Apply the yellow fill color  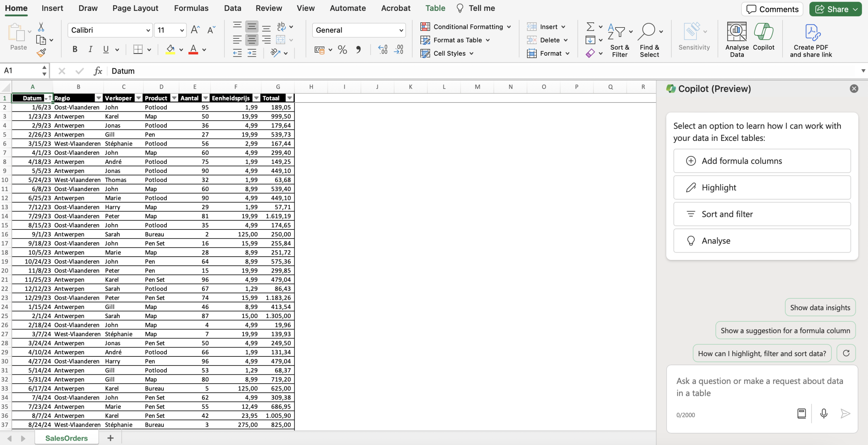click(170, 50)
